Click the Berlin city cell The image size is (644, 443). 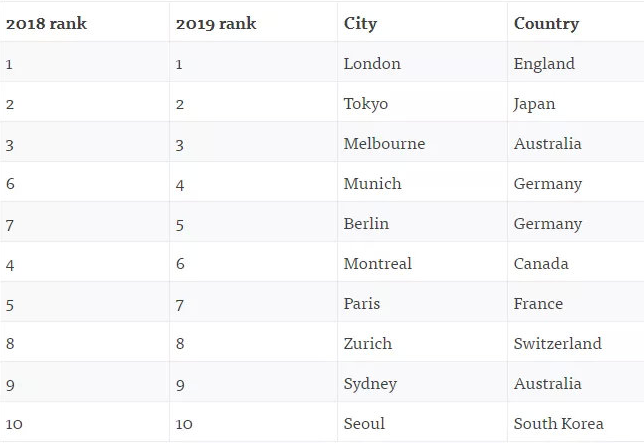click(x=366, y=224)
